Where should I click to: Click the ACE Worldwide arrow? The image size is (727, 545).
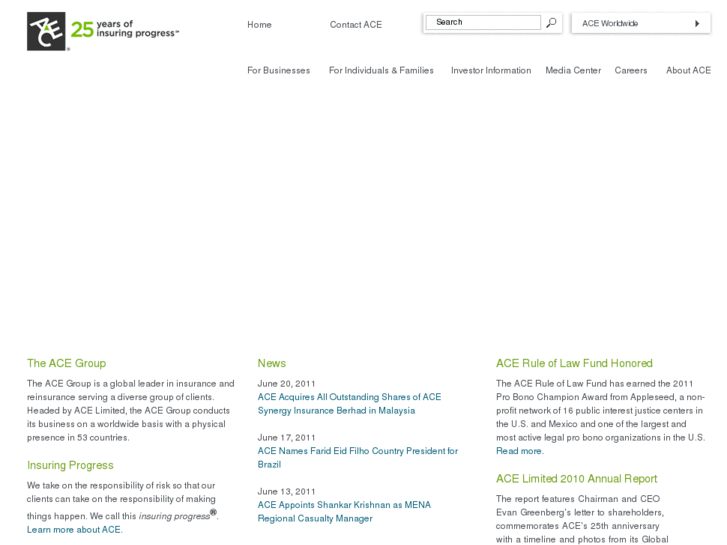point(697,24)
